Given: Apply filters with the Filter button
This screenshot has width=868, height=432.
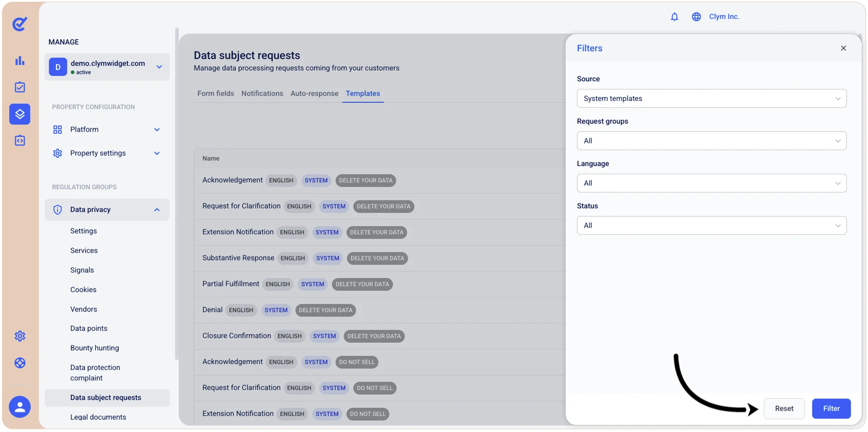Looking at the screenshot, I should point(831,408).
